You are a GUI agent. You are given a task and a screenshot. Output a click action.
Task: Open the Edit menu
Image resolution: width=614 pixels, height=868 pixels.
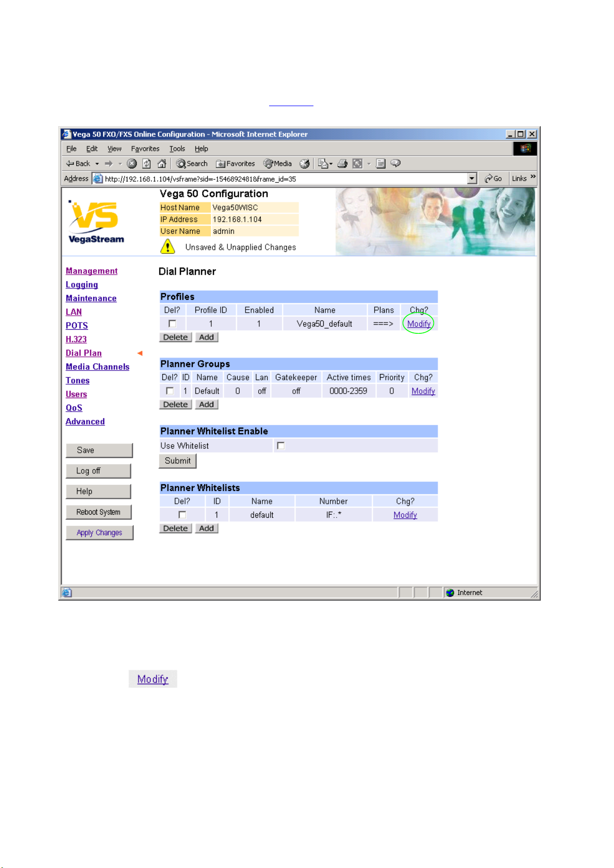pos(92,149)
